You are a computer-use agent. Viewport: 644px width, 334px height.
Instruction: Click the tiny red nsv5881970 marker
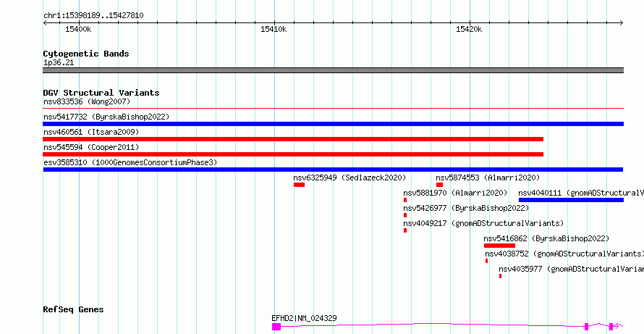(x=405, y=200)
